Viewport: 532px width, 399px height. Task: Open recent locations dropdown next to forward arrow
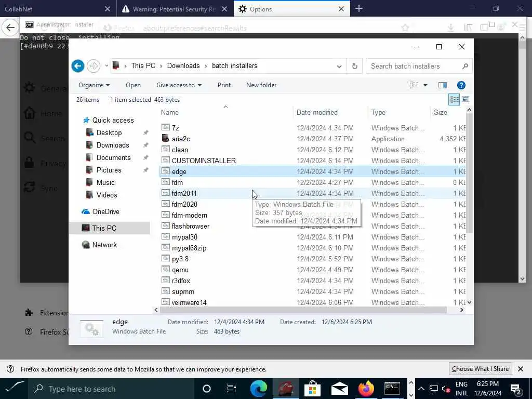click(x=106, y=66)
